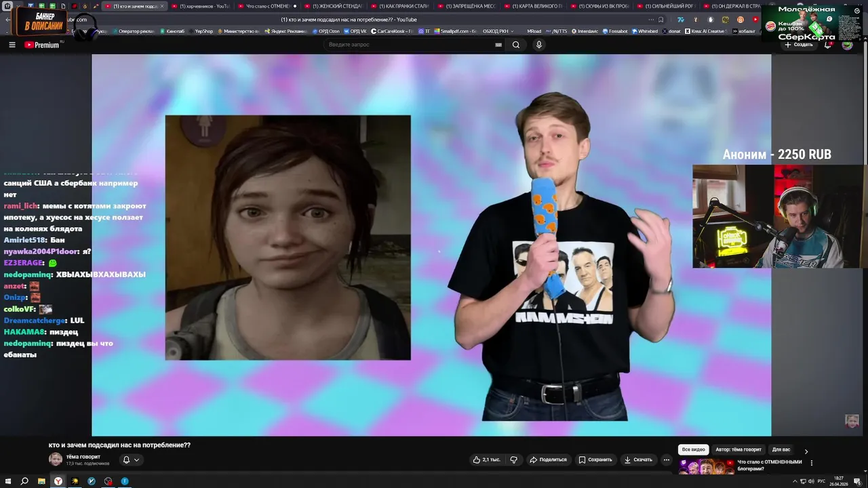This screenshot has height=488, width=868.
Task: Select the Все видео chip
Action: click(694, 449)
